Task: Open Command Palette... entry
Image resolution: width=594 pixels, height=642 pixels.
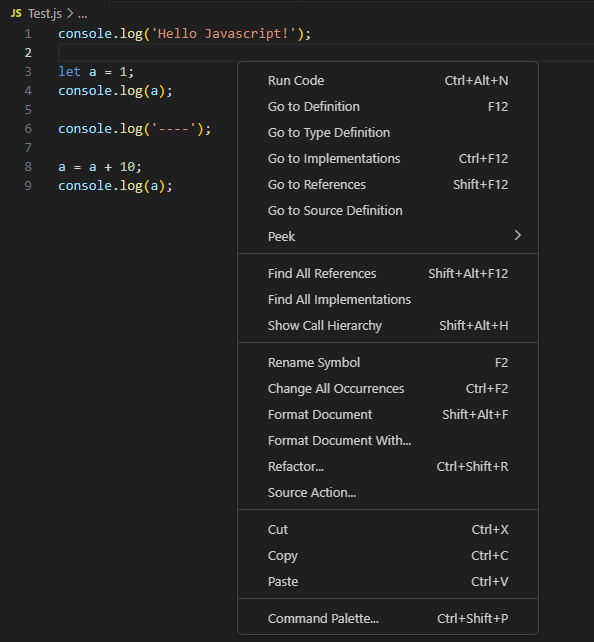Action: pos(388,618)
